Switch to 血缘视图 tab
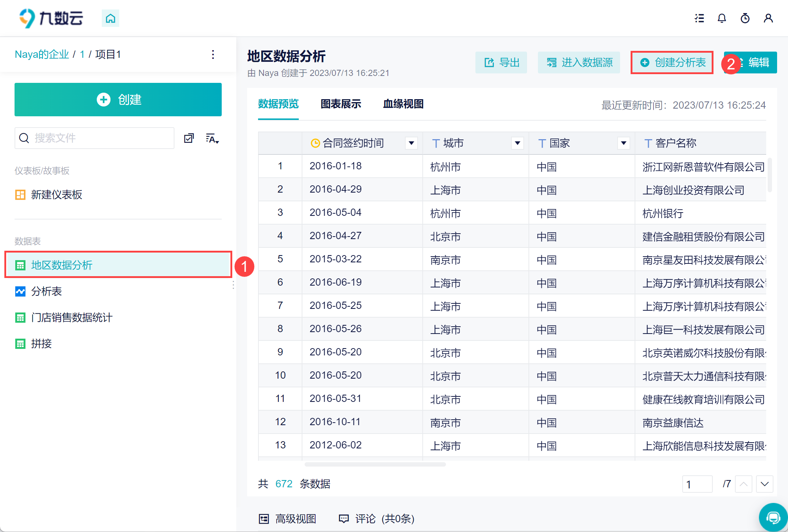 [403, 104]
